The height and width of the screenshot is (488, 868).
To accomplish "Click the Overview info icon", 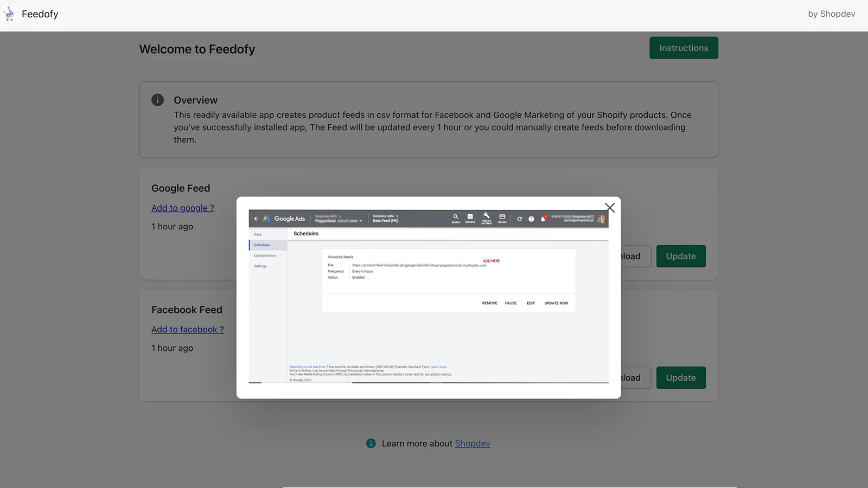I will point(157,100).
